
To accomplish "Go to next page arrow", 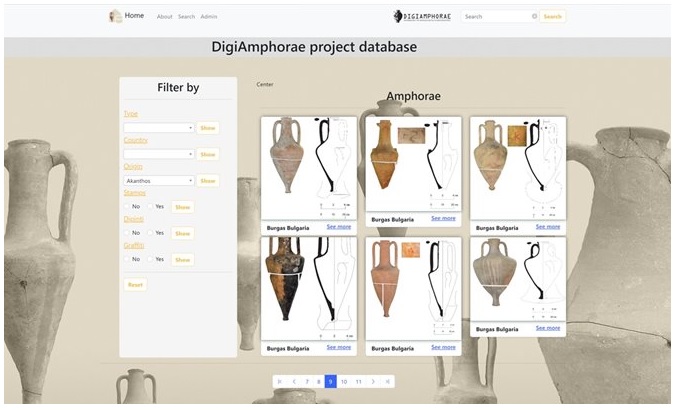I will tap(372, 381).
